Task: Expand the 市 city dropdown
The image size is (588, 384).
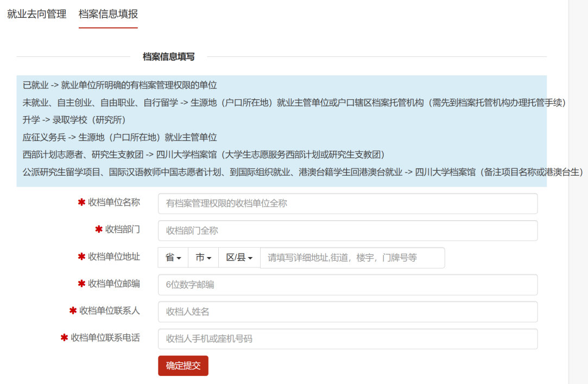Action: coord(203,258)
